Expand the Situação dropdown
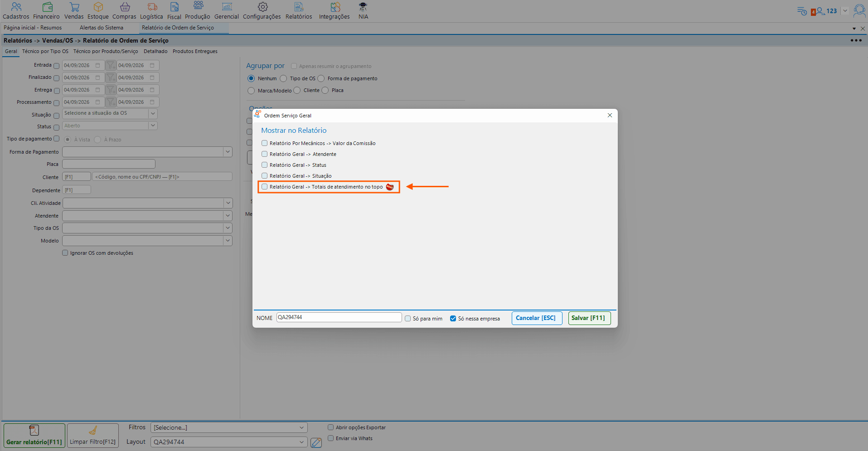This screenshot has width=868, height=451. click(153, 113)
